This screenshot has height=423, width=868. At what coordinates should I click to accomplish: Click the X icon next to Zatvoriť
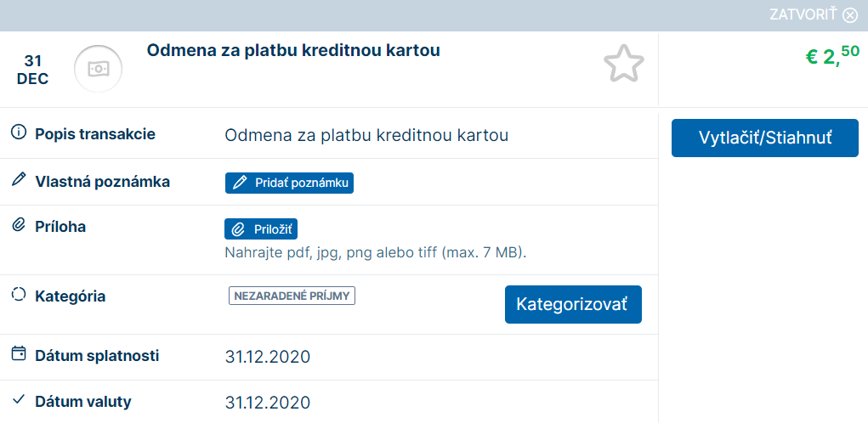point(850,15)
